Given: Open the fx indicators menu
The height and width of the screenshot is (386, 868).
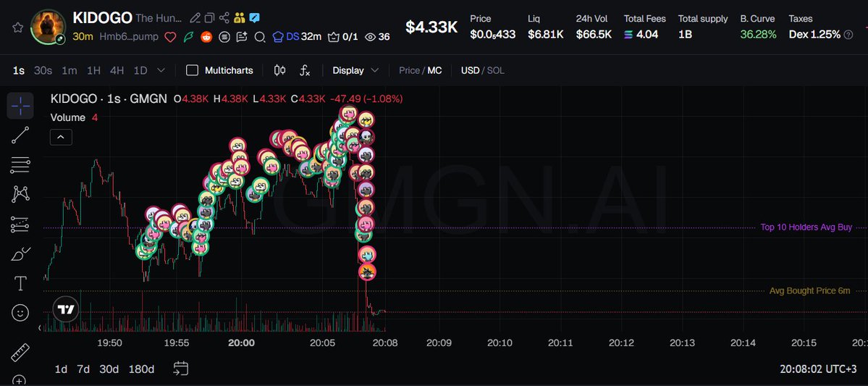Looking at the screenshot, I should [x=305, y=70].
